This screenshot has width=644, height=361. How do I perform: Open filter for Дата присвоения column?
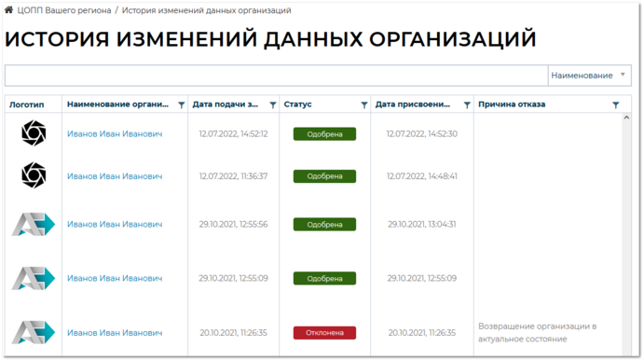[467, 104]
